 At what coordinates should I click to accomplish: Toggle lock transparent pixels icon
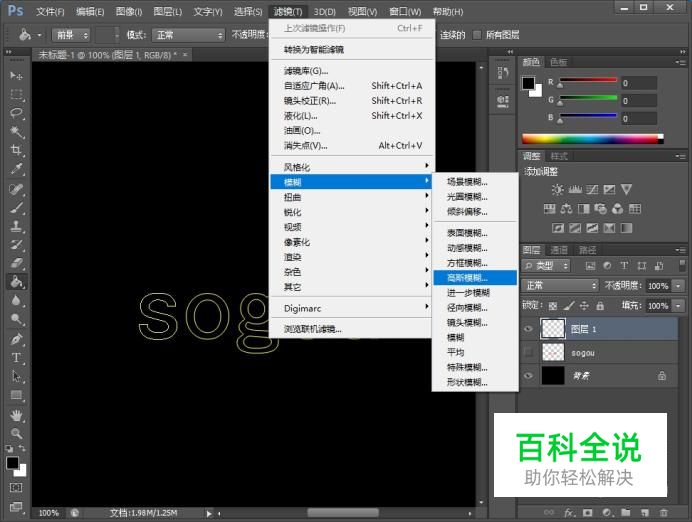click(x=553, y=305)
